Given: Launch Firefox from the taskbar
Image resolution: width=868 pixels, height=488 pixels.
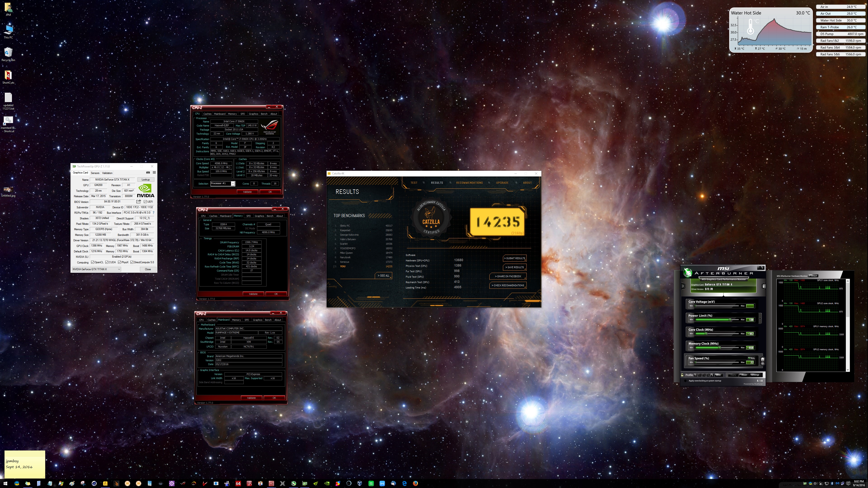Looking at the screenshot, I should tap(415, 483).
